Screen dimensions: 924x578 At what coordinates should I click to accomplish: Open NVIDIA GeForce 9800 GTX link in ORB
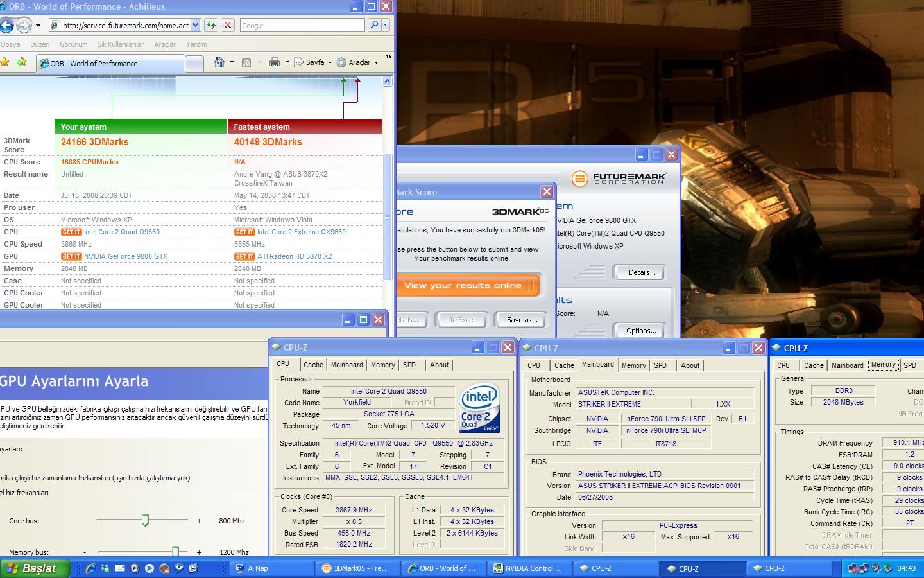coord(126,256)
